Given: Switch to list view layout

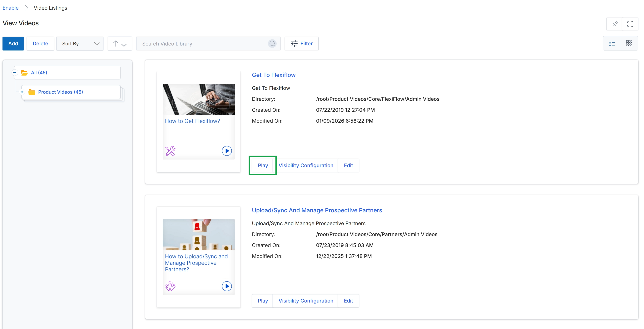Looking at the screenshot, I should coord(612,43).
